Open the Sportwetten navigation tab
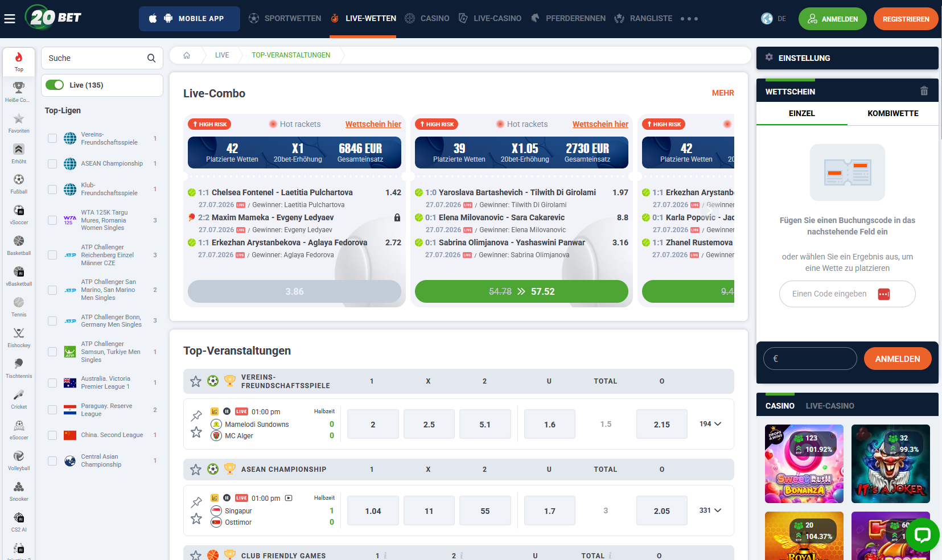Screen dimensions: 942x560 click(x=285, y=19)
